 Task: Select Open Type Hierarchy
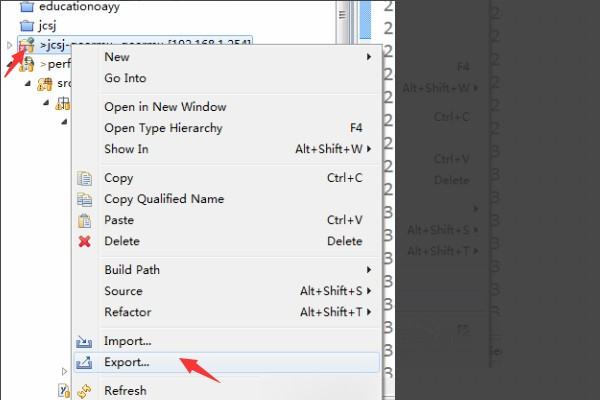tap(227, 128)
